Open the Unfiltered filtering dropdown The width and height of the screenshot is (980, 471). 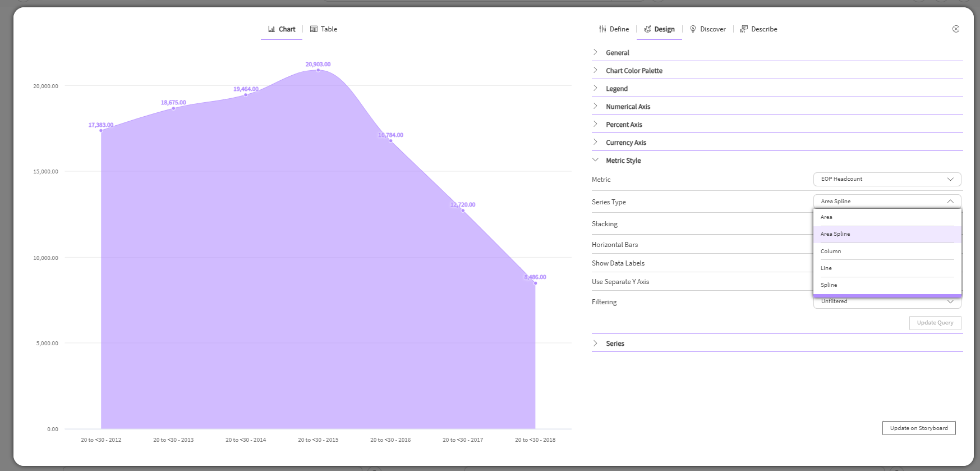point(887,303)
